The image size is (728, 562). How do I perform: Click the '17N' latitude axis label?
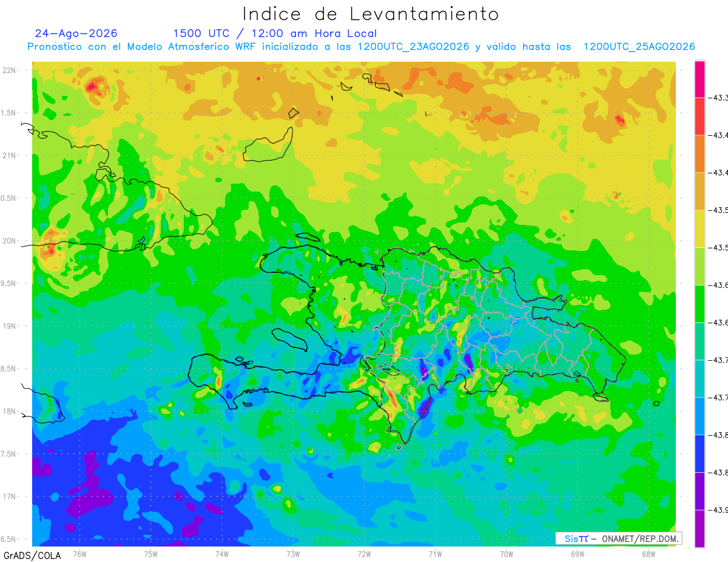click(x=9, y=497)
